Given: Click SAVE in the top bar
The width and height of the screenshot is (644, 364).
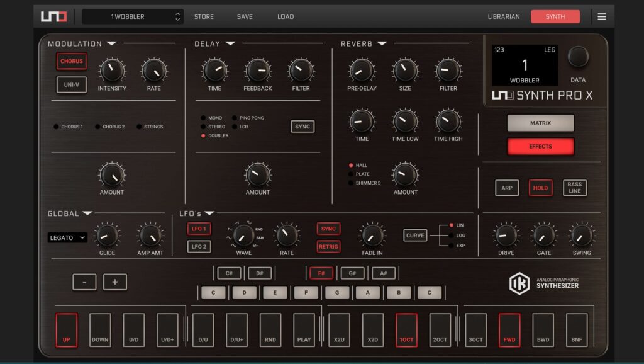Looking at the screenshot, I should tap(245, 16).
